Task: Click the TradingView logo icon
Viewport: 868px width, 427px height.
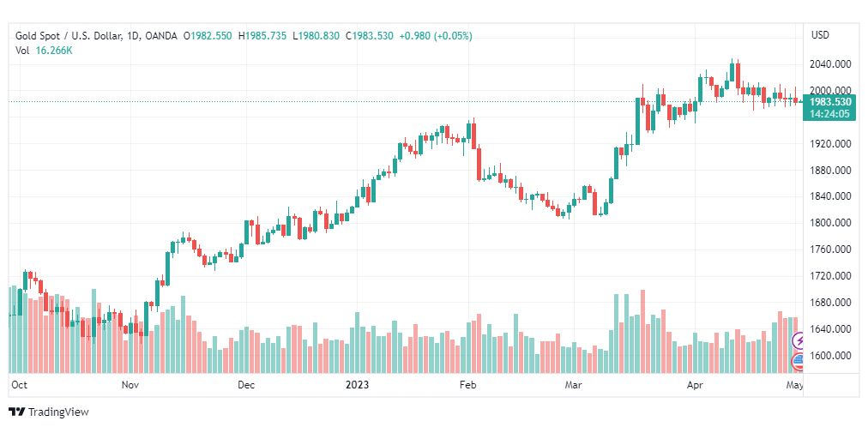Action: coord(16,412)
